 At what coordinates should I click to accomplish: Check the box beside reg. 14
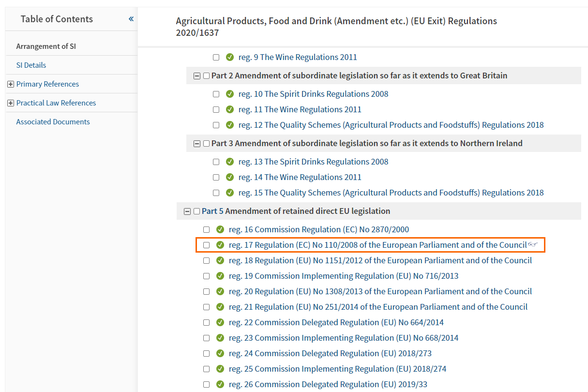click(x=216, y=177)
